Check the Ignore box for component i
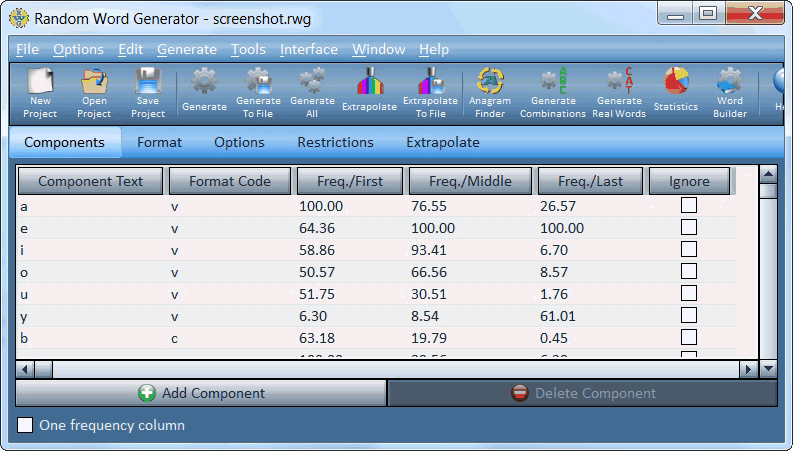The image size is (793, 451). pyautogui.click(x=689, y=249)
